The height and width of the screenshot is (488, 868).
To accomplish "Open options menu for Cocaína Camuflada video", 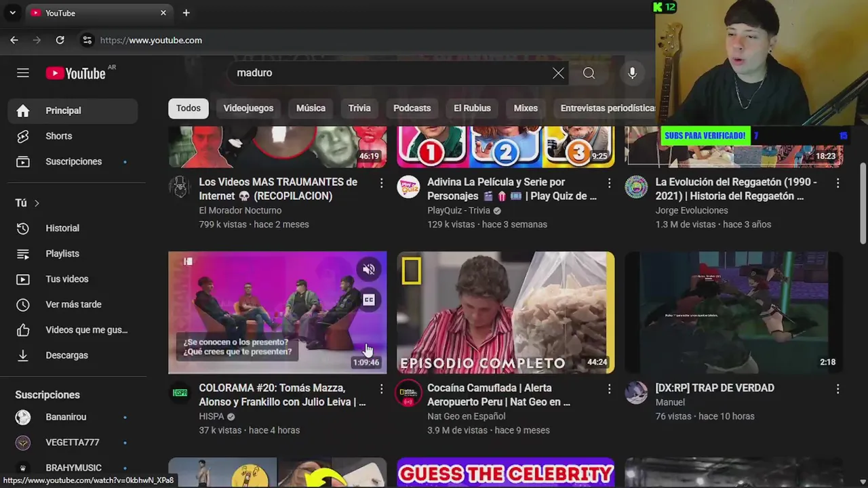I will [609, 389].
